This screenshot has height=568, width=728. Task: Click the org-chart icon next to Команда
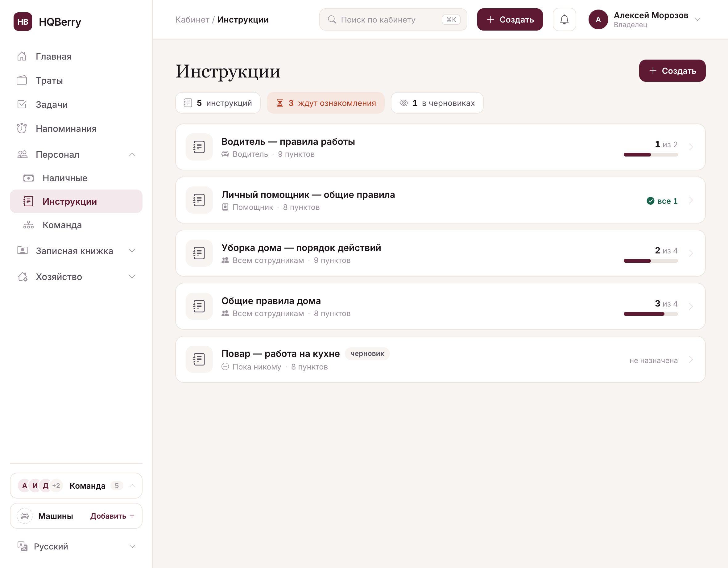pyautogui.click(x=29, y=225)
